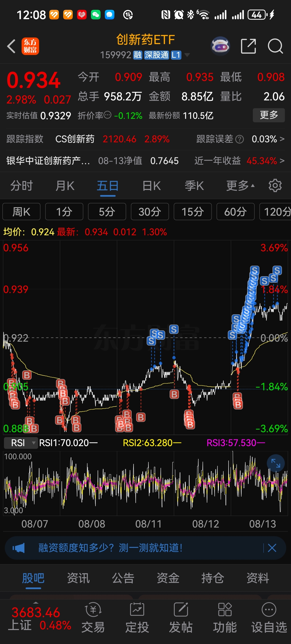Tap RSI2:63.280 value
The width and height of the screenshot is (291, 644).
(x=152, y=443)
